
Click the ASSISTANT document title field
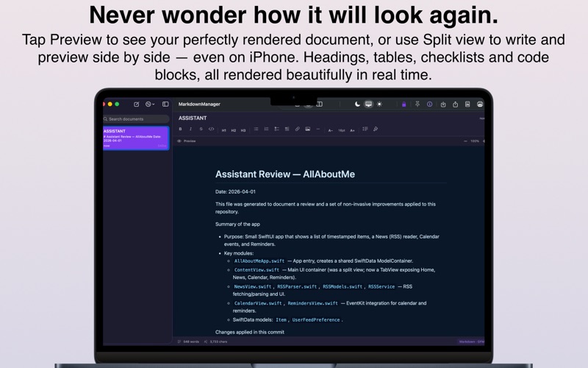click(x=193, y=118)
